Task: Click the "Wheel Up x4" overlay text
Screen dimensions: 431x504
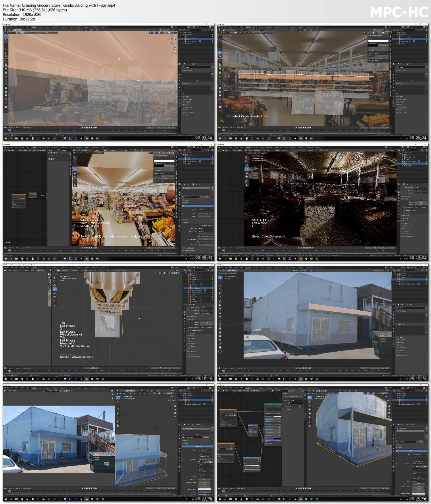Action: 89,220
